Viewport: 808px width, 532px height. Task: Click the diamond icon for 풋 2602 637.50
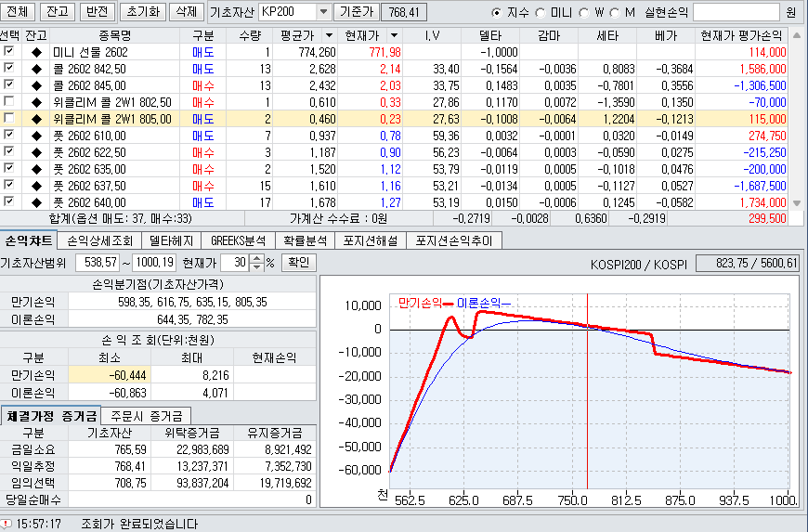coord(36,186)
